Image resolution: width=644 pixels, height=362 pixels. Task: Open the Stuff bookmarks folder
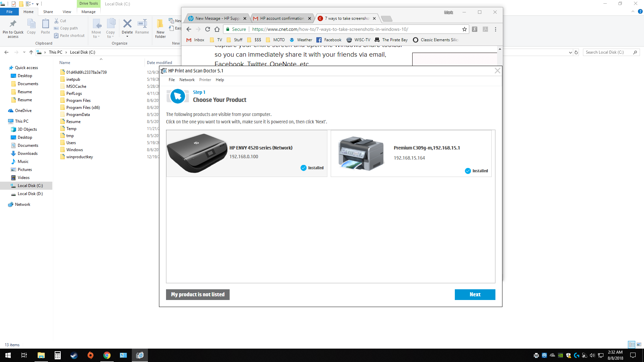234,40
